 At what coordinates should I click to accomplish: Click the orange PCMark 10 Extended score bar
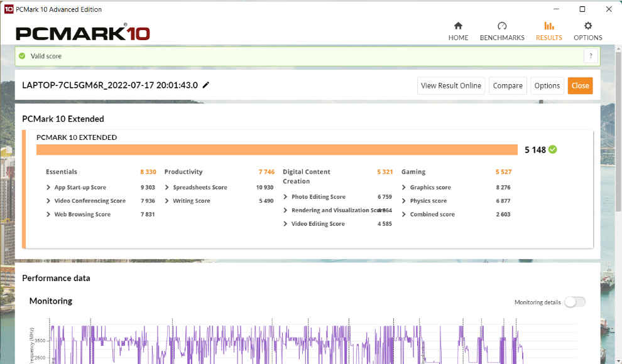(x=277, y=150)
